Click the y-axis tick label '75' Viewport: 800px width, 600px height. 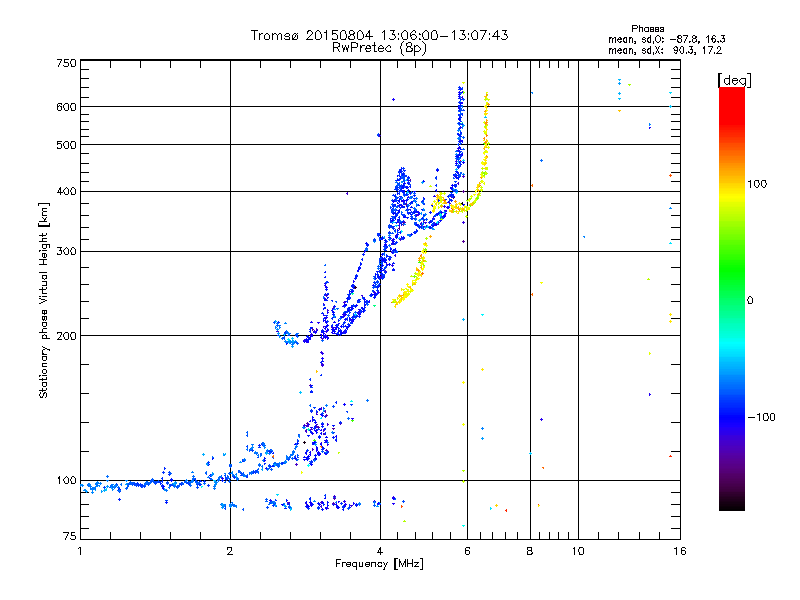(x=70, y=536)
